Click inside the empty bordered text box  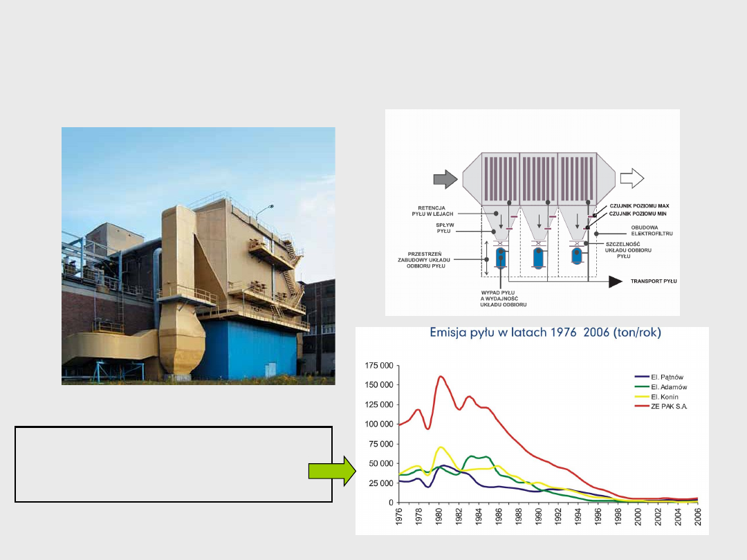[x=174, y=463]
